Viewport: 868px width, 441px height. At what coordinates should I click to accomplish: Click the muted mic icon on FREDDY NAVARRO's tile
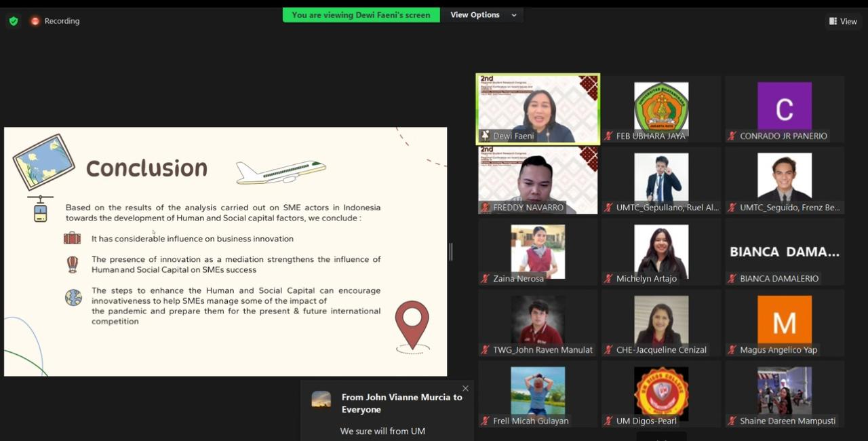pyautogui.click(x=486, y=208)
